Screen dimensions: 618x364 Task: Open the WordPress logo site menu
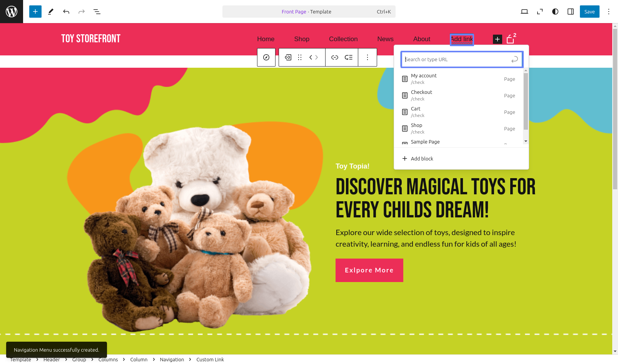tap(12, 12)
